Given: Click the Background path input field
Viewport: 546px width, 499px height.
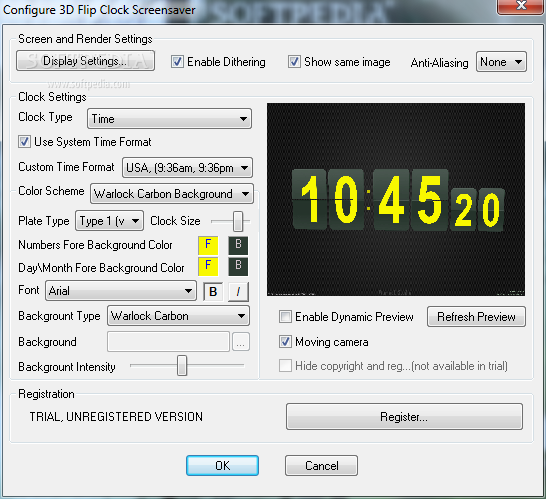Looking at the screenshot, I should click(x=169, y=342).
